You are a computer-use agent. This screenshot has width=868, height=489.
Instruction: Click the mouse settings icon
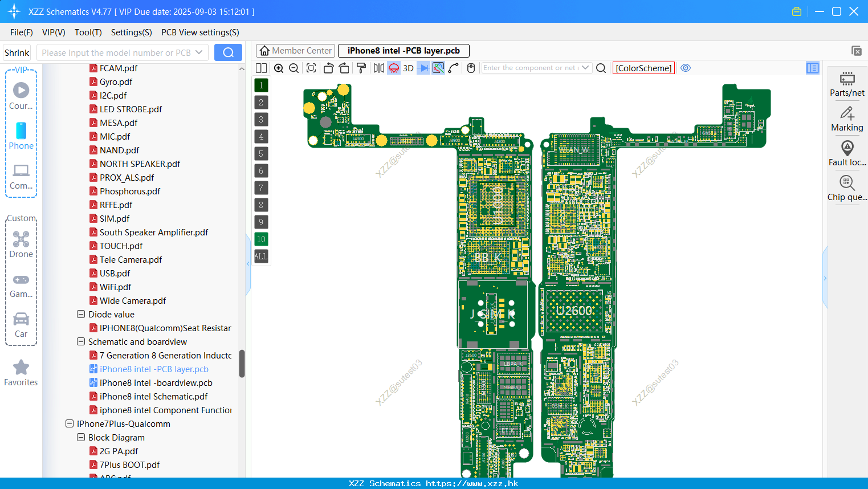tap(471, 68)
